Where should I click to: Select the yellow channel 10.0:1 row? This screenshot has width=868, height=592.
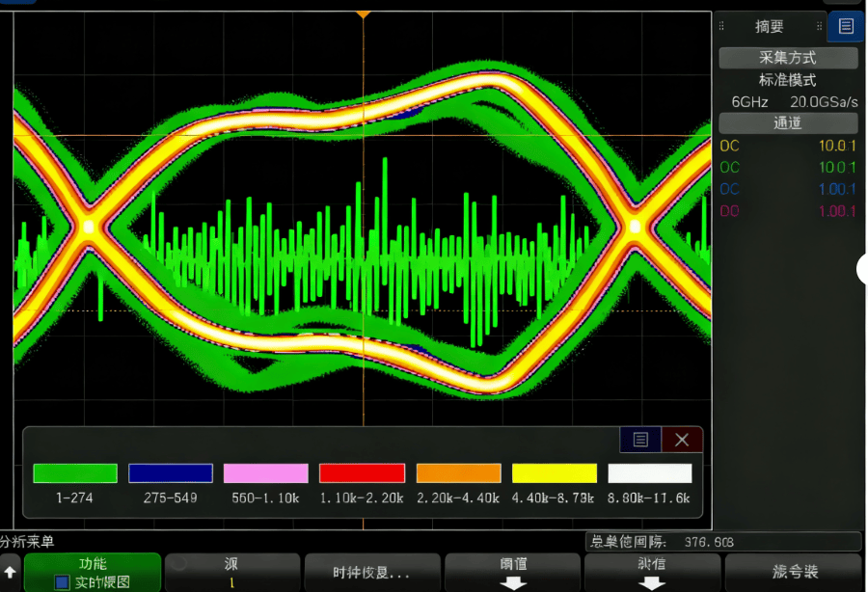tap(788, 147)
